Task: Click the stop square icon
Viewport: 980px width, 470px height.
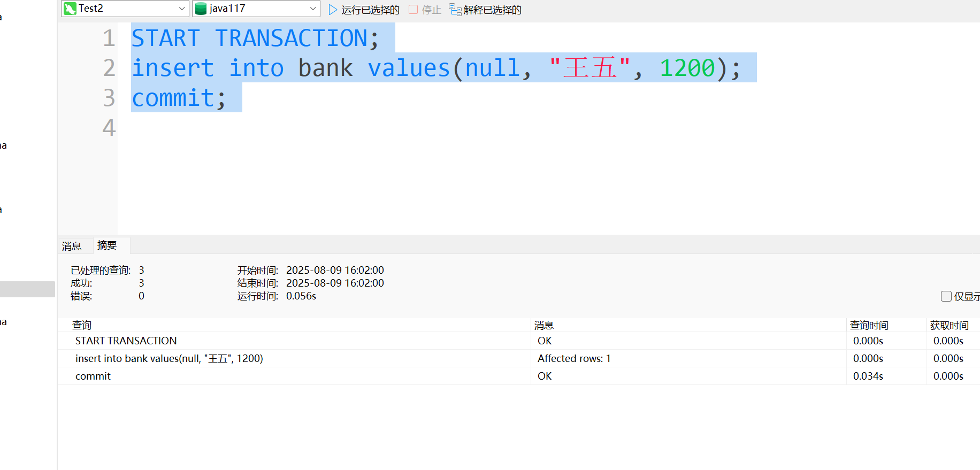Action: [x=413, y=9]
